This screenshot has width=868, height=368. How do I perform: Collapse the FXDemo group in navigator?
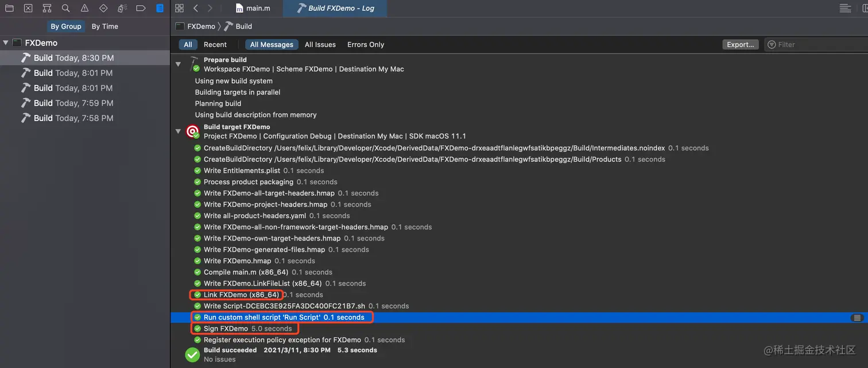coord(6,42)
